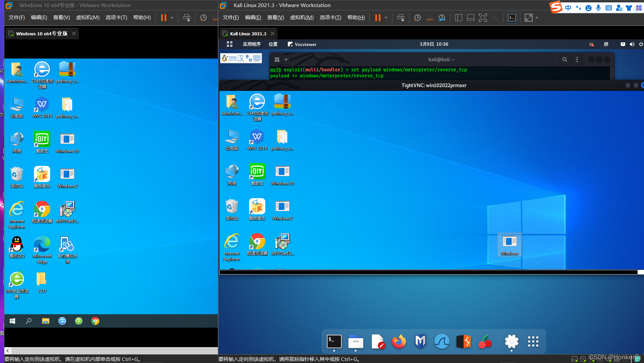Toggle the 拼 input method indicator in Kali panel
Image resolution: width=644 pixels, height=363 pixels.
(606, 44)
